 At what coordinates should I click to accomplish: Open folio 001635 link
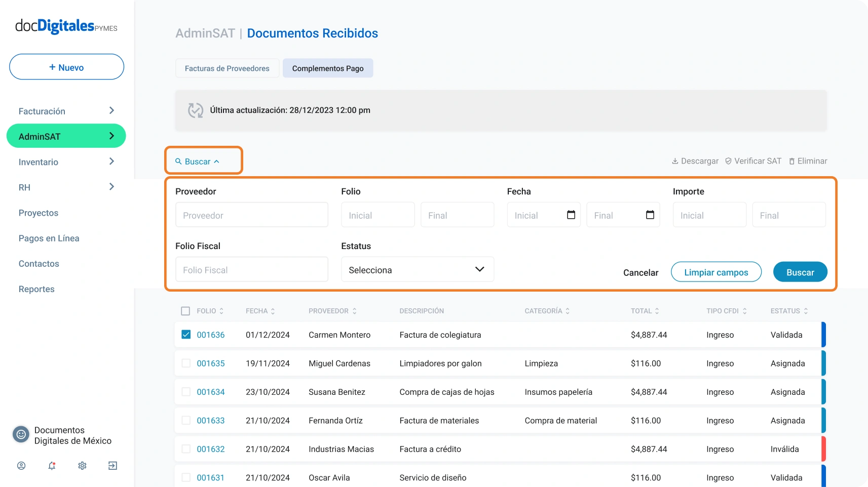[211, 363]
